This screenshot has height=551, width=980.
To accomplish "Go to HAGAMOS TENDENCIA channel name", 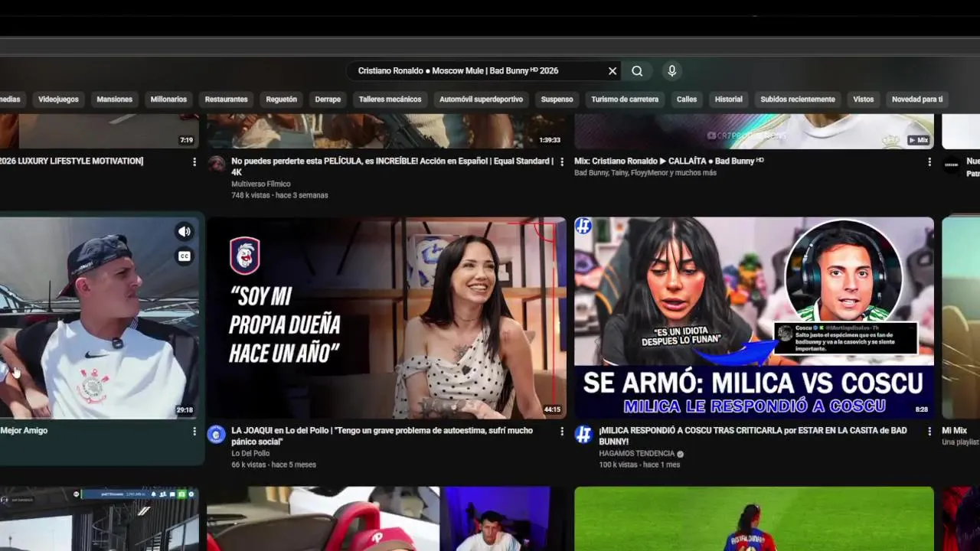I will pyautogui.click(x=637, y=454).
